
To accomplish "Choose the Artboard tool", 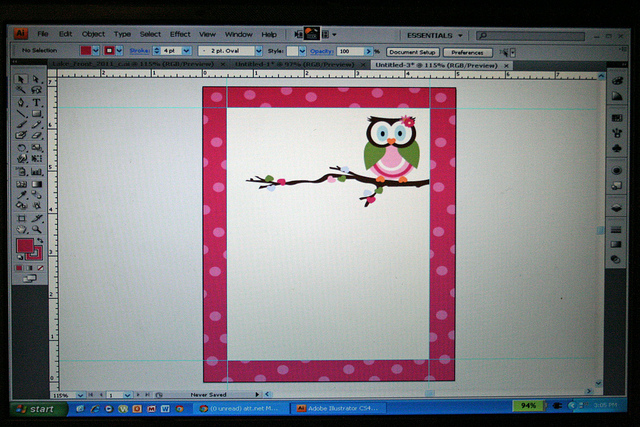I will coord(21,218).
